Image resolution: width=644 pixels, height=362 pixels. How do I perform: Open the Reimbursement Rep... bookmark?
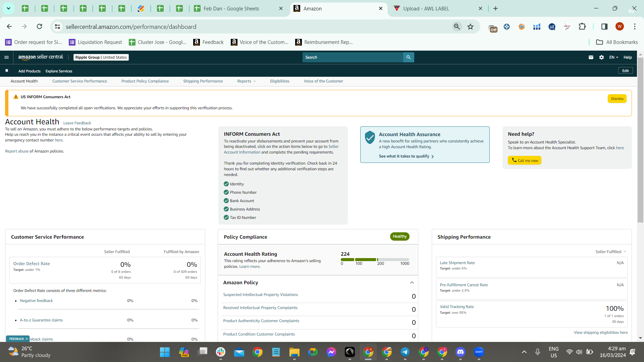(324, 42)
